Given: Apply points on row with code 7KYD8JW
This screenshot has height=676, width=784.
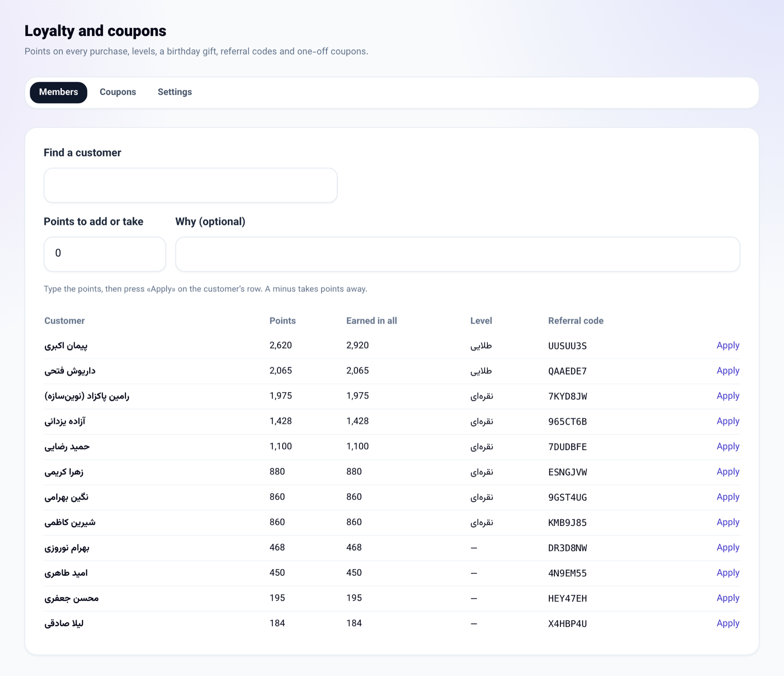Looking at the screenshot, I should coord(728,396).
